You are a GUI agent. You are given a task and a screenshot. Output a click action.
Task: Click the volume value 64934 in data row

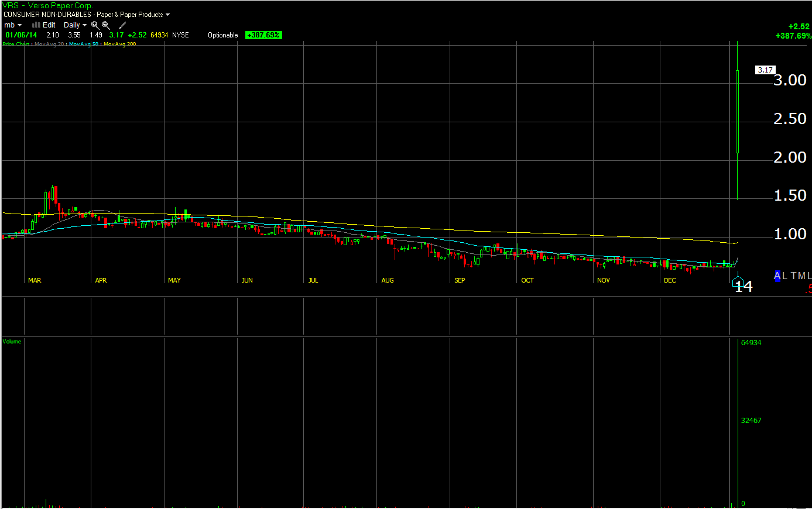(x=159, y=35)
